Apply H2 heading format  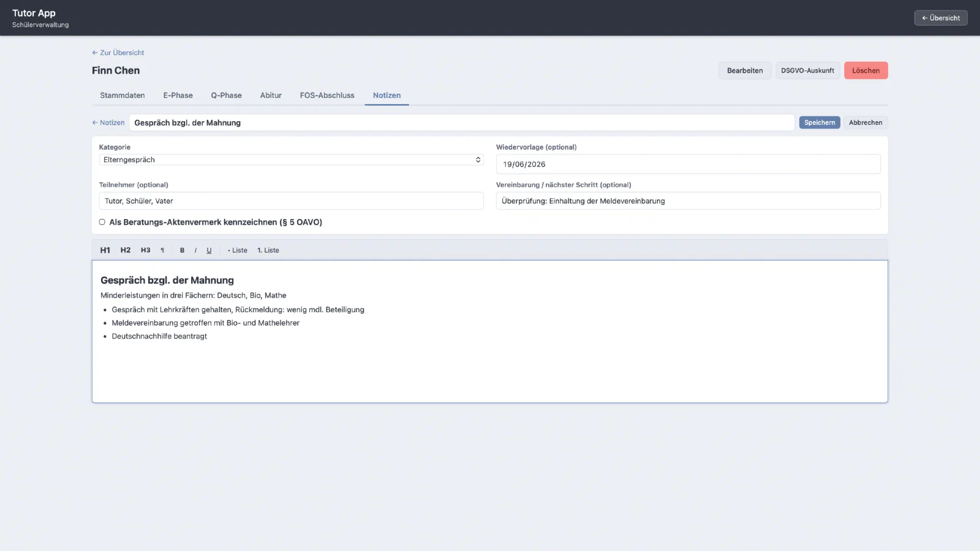tap(126, 250)
